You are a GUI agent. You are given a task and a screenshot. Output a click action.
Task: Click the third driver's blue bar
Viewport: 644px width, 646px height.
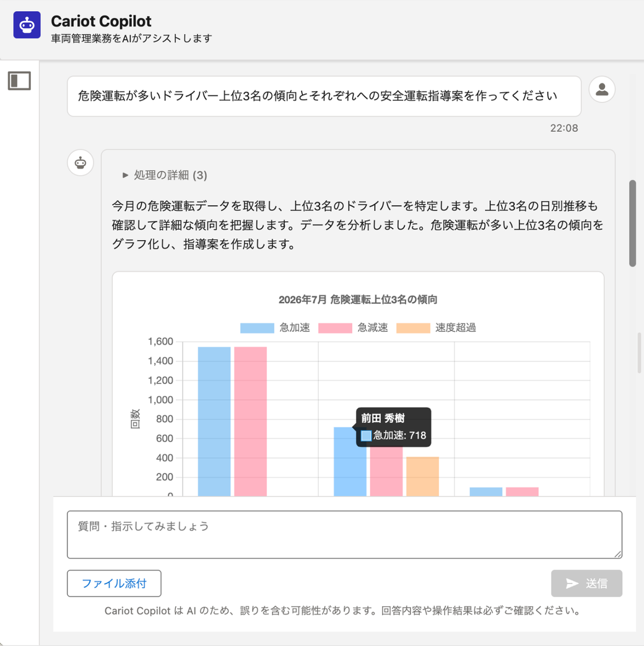(x=485, y=491)
